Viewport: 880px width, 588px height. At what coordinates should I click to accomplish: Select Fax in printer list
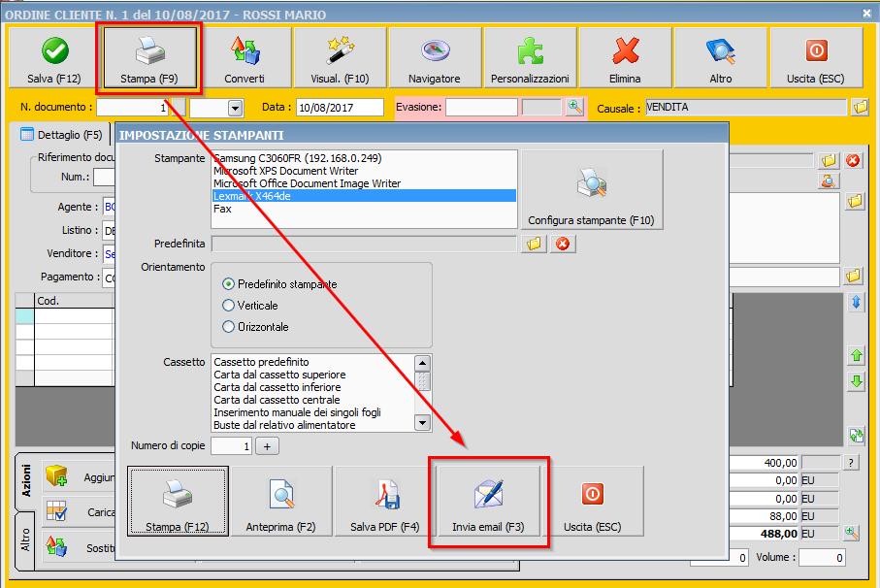tap(364, 209)
